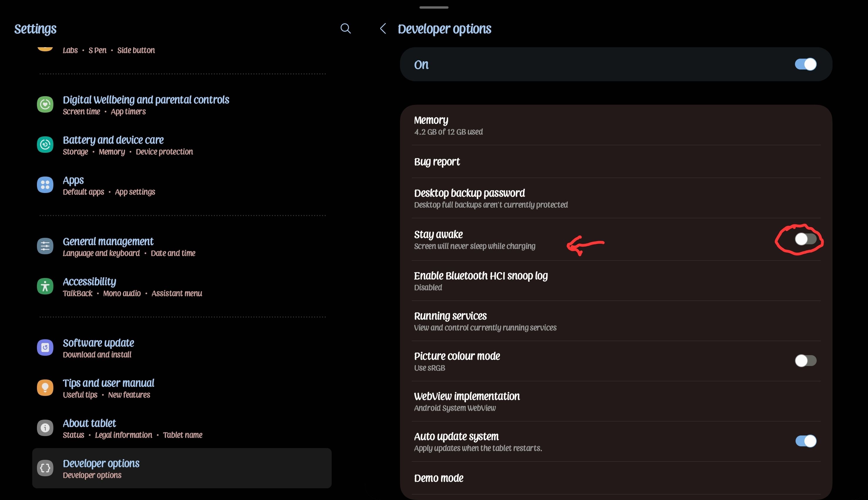Open Software update via its icon
Viewport: 868px width, 500px height.
click(45, 347)
